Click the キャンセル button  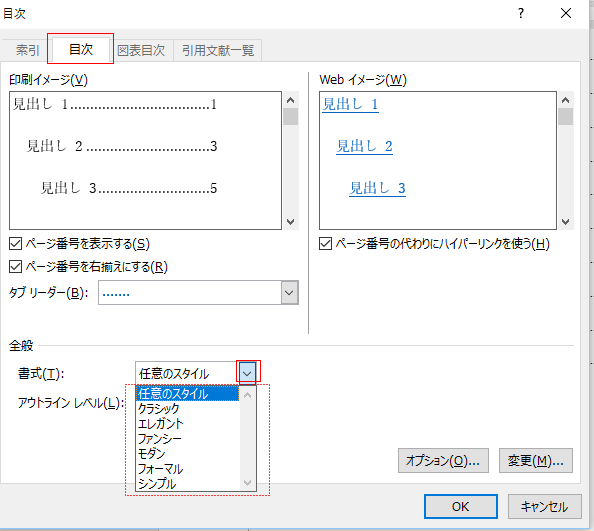pyautogui.click(x=544, y=506)
